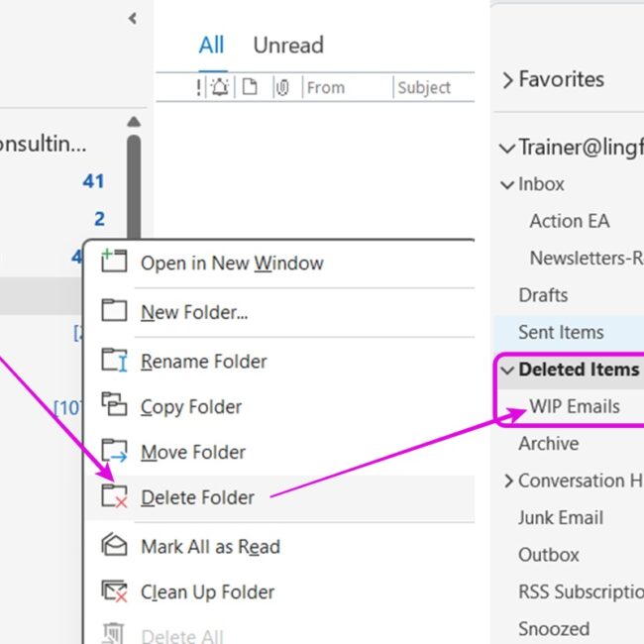Click the Mark All as Read envelope icon

pos(115,546)
